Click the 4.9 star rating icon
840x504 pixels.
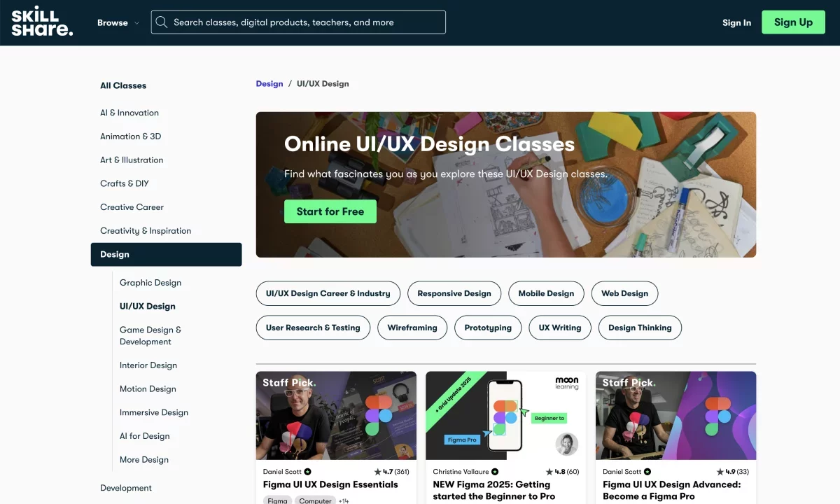(x=720, y=472)
